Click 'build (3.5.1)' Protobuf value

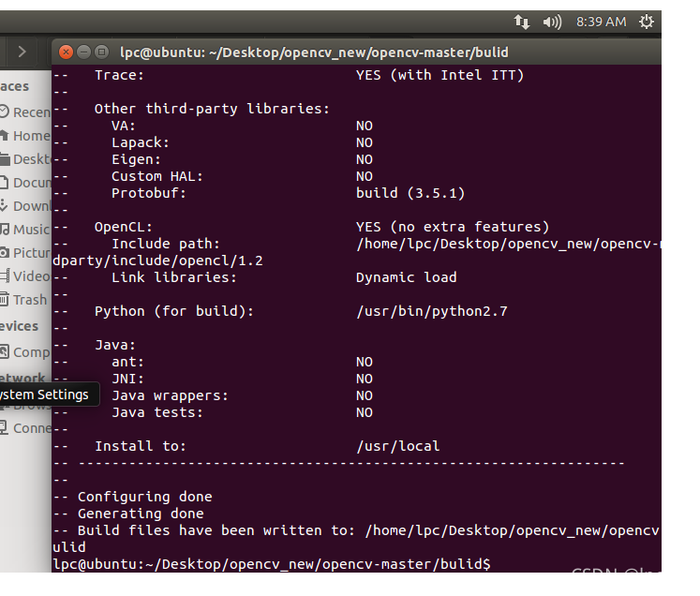(410, 193)
